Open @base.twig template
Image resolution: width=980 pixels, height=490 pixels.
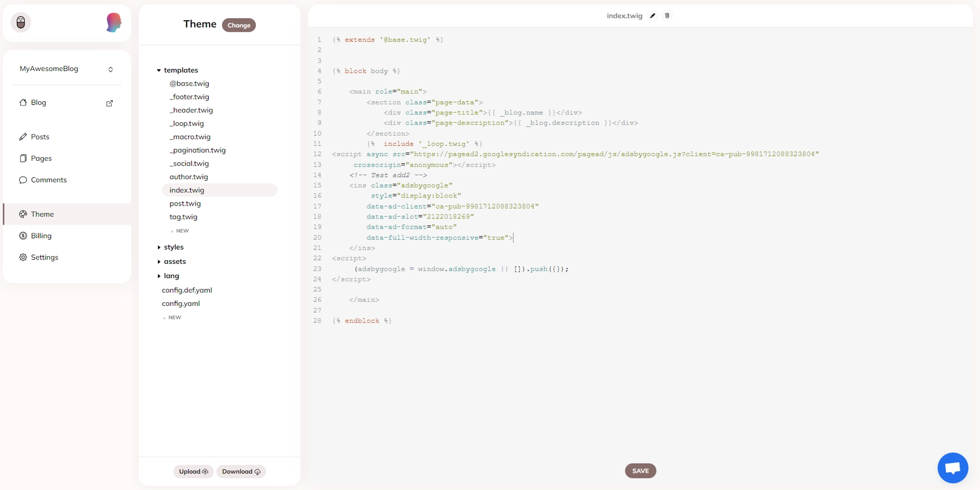click(189, 84)
